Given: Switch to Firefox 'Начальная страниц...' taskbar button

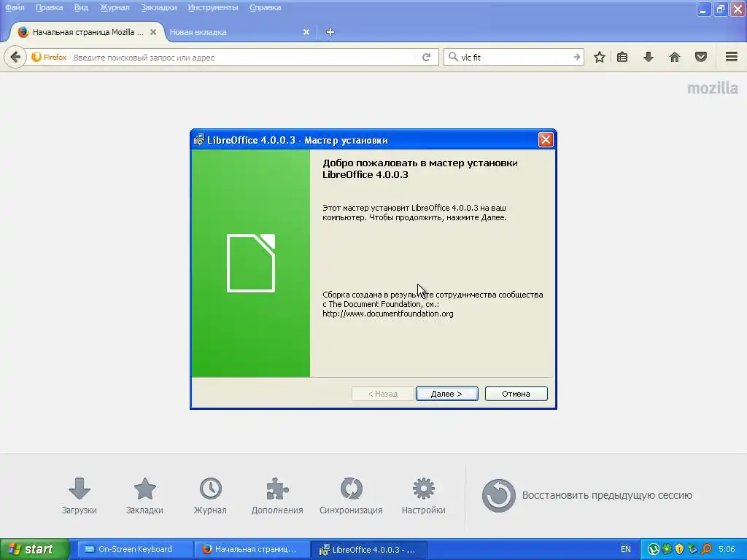Looking at the screenshot, I should [252, 549].
